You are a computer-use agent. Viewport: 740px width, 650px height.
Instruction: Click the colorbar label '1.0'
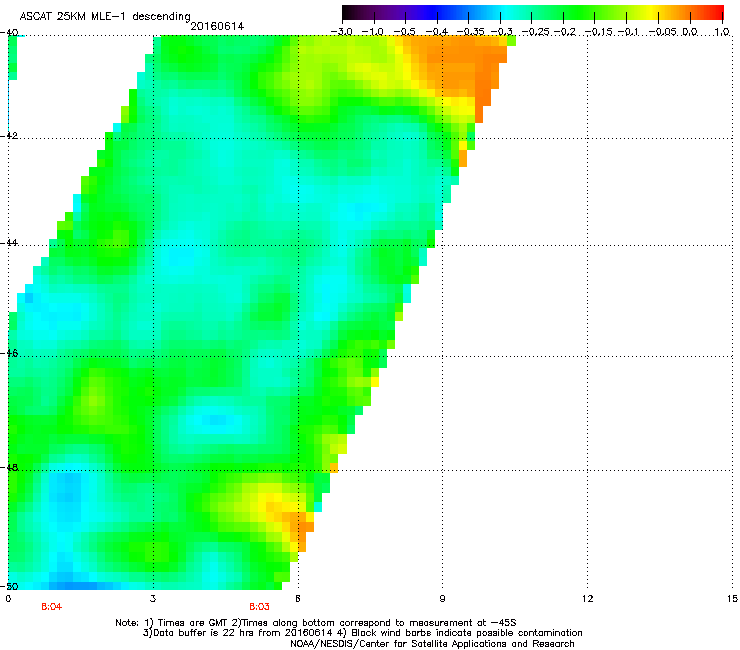(722, 32)
